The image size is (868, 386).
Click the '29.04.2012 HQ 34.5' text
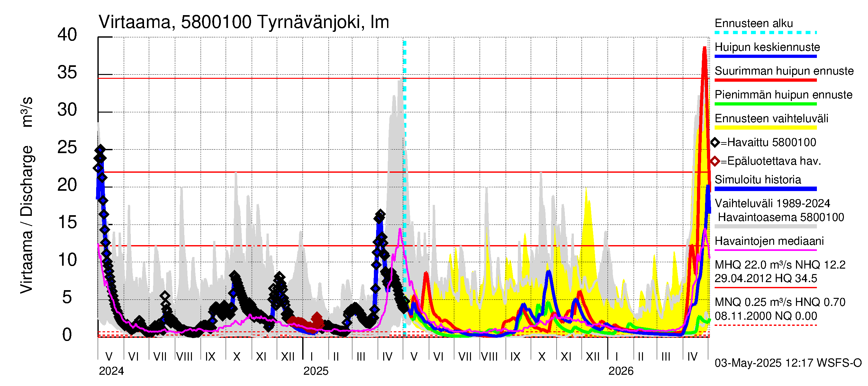(x=766, y=279)
